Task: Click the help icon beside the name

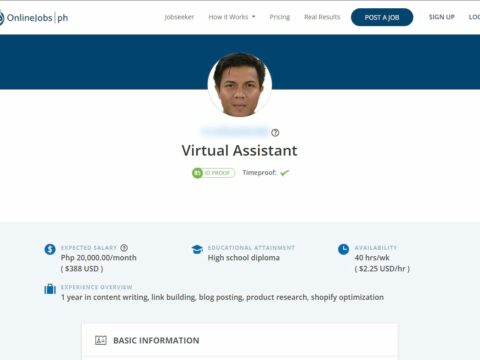Action: (x=275, y=133)
